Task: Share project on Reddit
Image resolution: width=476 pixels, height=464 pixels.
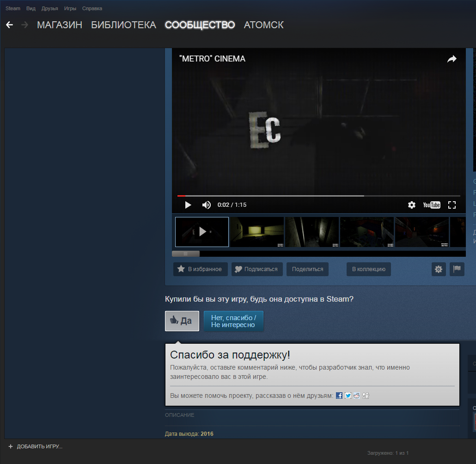Action: (357, 396)
